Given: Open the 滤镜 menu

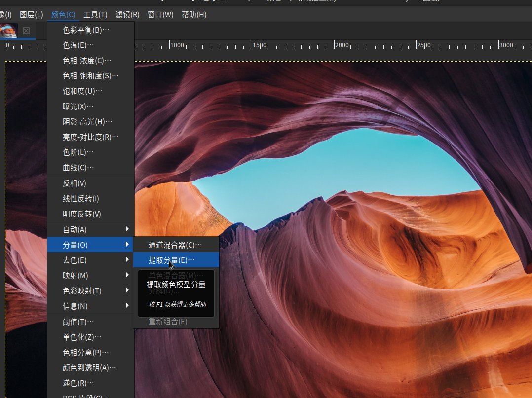Looking at the screenshot, I should (x=127, y=15).
